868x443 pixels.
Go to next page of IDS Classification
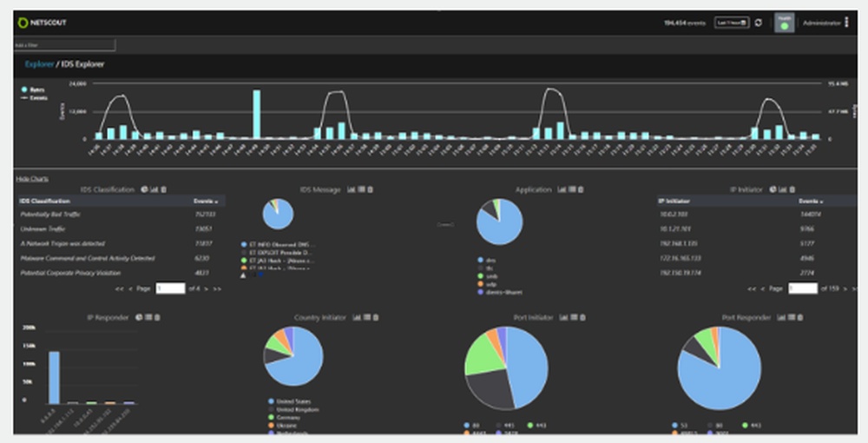click(207, 288)
